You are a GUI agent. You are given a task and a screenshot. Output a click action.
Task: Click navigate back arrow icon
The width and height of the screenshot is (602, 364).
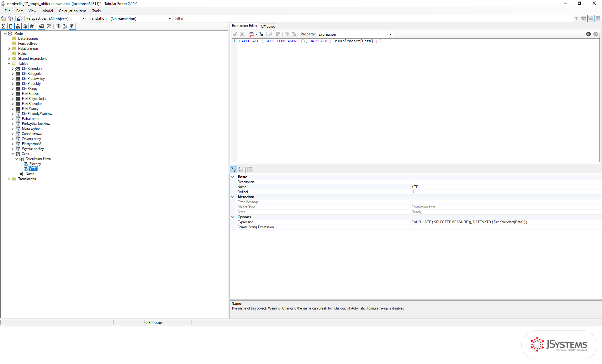click(589, 34)
